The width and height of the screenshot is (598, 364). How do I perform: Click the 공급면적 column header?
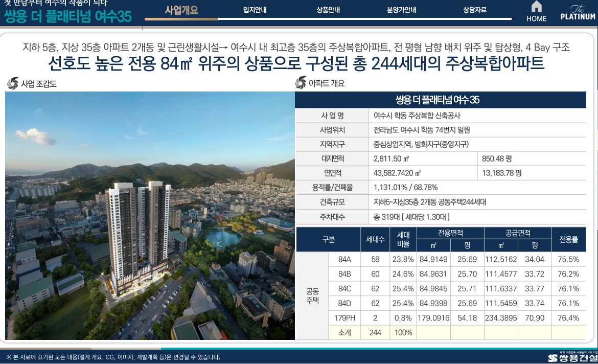click(518, 233)
